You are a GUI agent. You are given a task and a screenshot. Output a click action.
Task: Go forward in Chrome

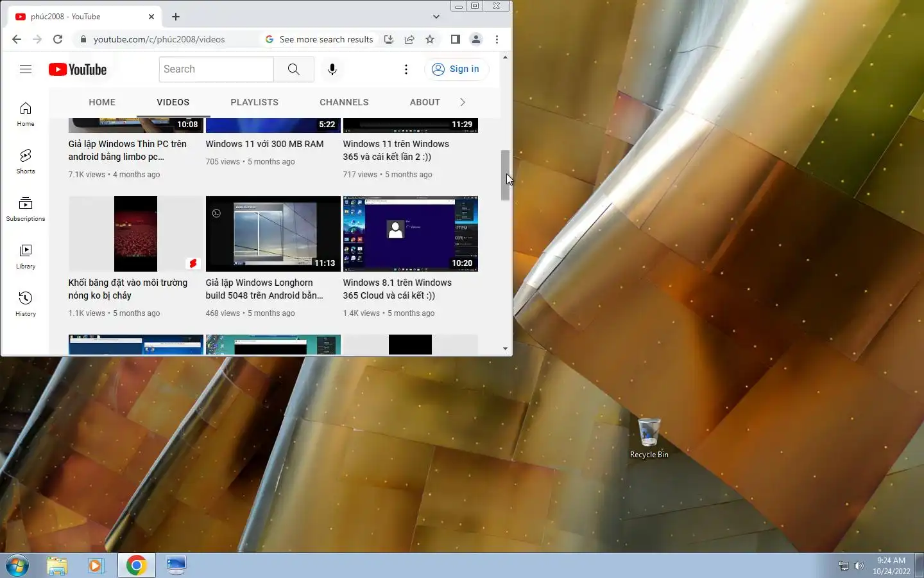pos(37,39)
